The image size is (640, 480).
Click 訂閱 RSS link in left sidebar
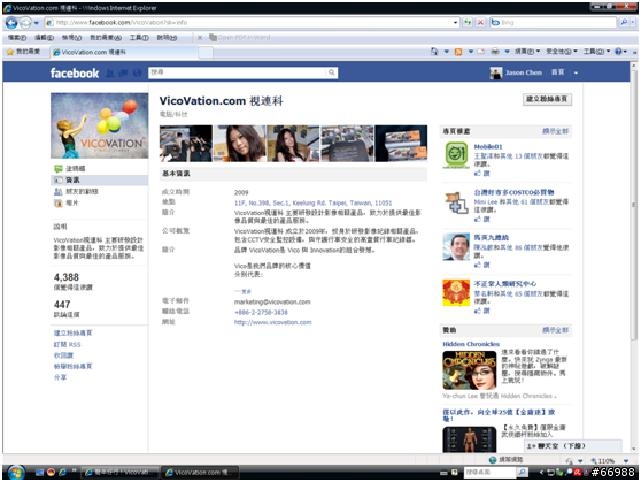pos(67,344)
